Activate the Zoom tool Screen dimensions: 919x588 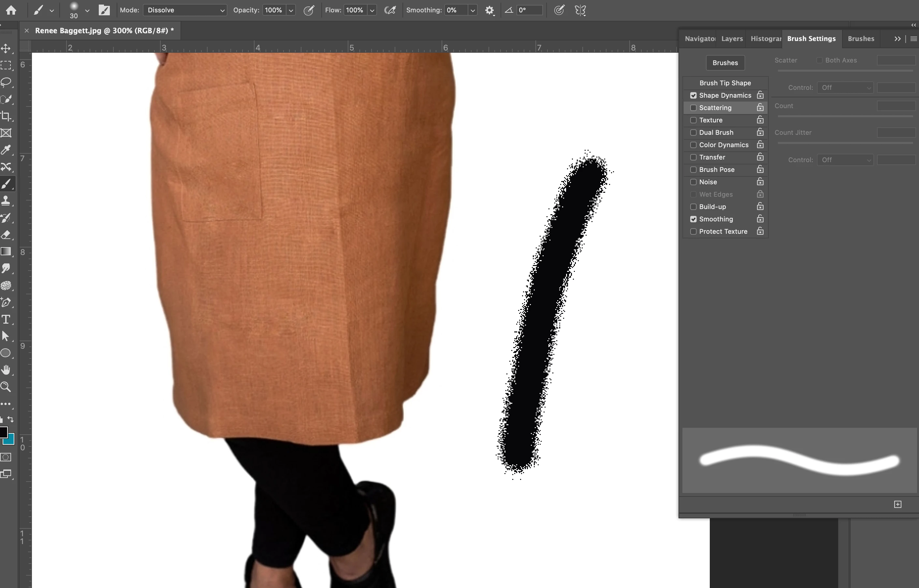pyautogui.click(x=6, y=387)
